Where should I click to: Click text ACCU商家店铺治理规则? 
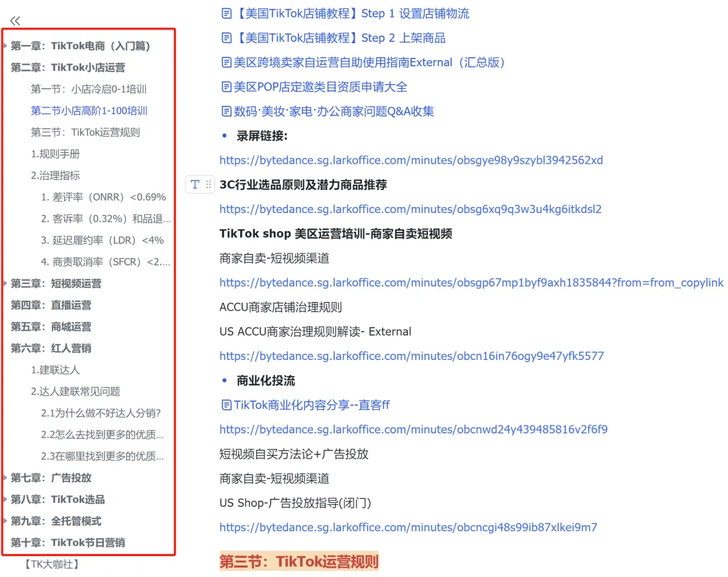click(x=280, y=307)
